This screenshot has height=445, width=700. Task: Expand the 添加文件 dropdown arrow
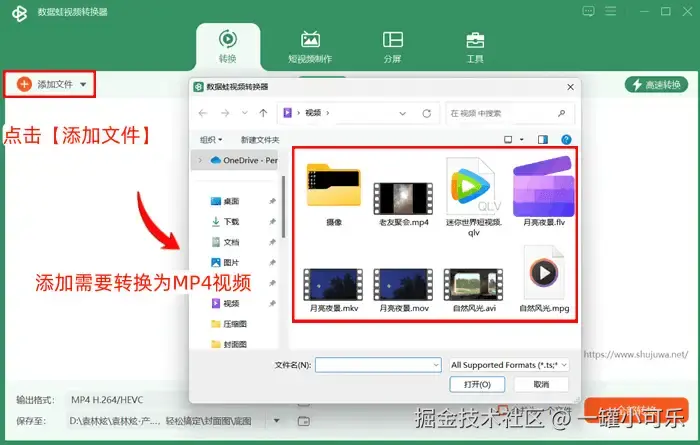pos(83,84)
